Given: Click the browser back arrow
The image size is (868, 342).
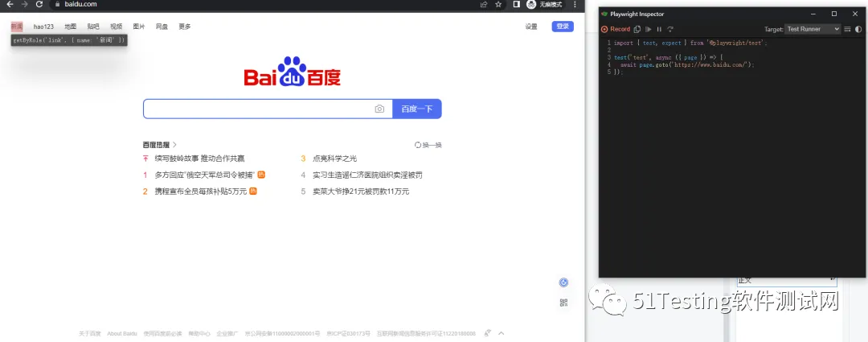Looking at the screenshot, I should 10,4.
